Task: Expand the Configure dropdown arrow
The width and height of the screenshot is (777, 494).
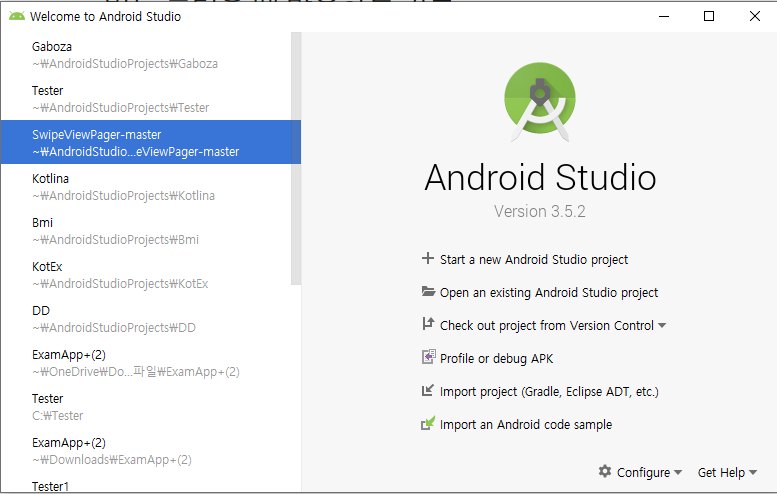Action: click(x=678, y=473)
